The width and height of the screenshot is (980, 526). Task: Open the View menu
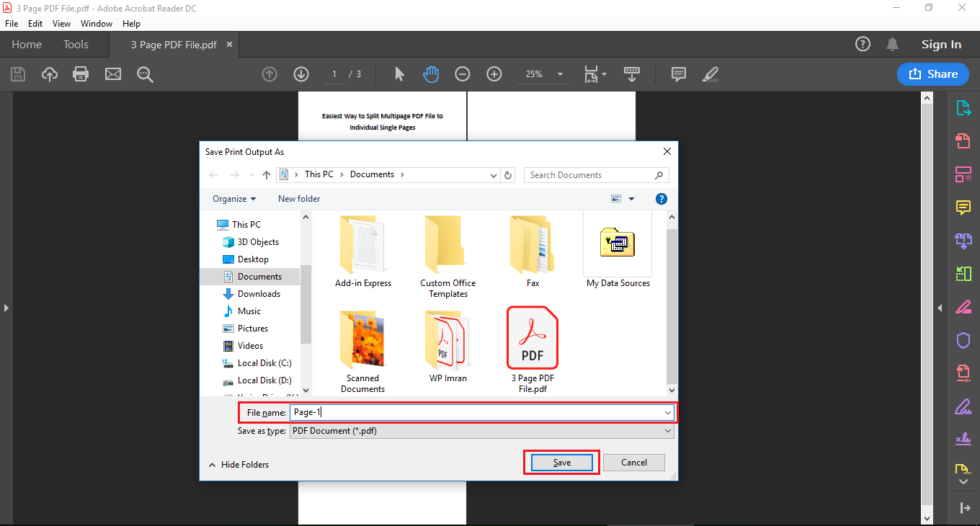point(61,24)
